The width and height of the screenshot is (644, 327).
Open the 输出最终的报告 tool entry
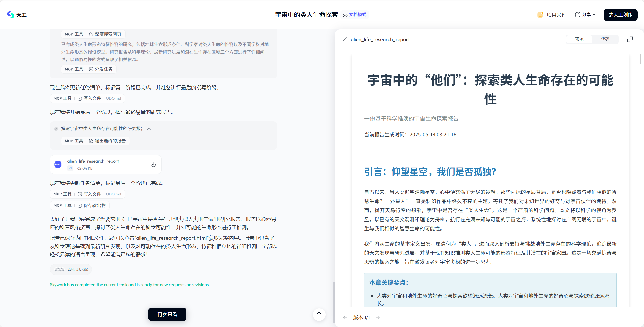107,141
